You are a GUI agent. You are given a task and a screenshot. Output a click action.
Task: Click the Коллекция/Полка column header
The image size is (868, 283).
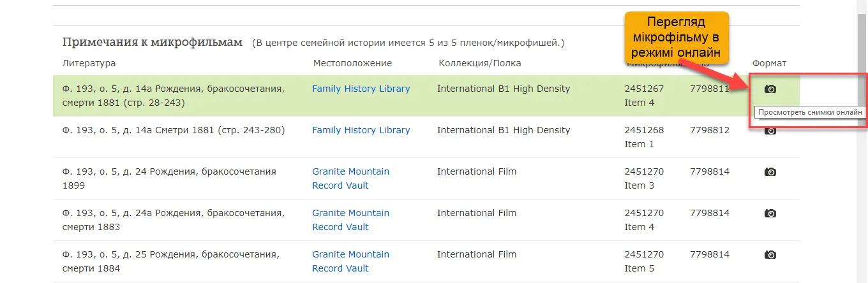480,63
